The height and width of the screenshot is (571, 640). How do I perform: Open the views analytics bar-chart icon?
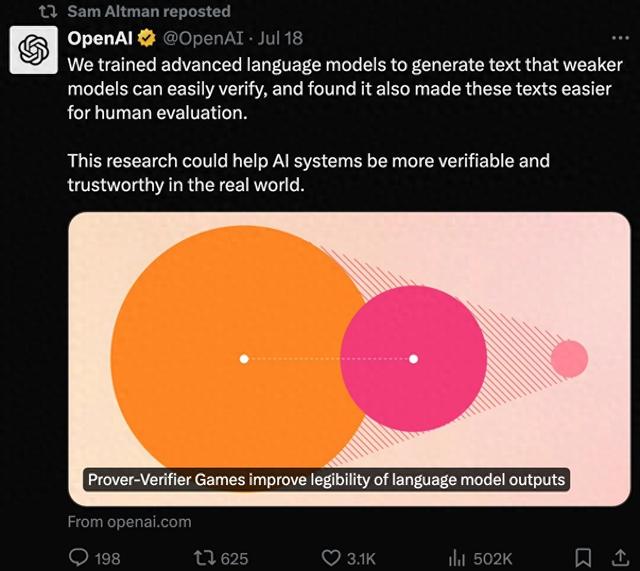click(458, 558)
